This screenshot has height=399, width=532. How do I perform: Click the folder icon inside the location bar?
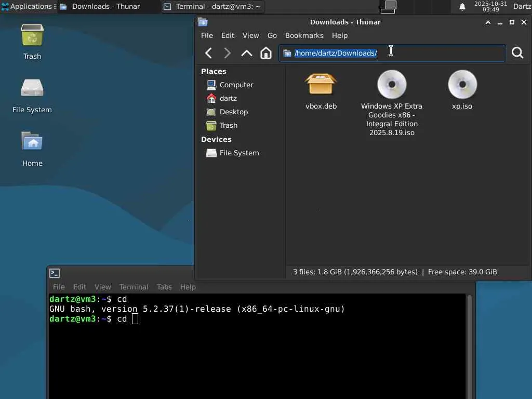click(x=287, y=54)
